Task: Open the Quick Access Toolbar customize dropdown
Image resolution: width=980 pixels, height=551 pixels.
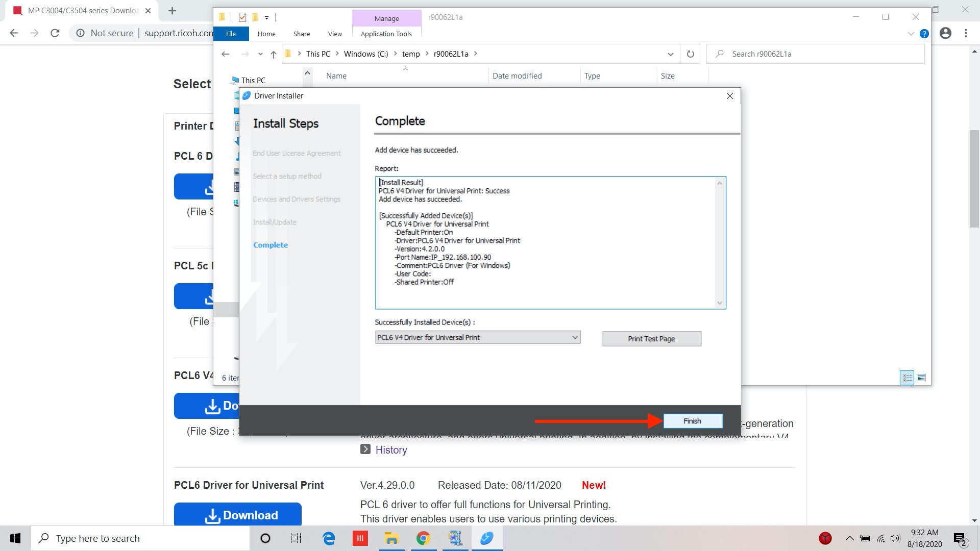Action: tap(266, 17)
